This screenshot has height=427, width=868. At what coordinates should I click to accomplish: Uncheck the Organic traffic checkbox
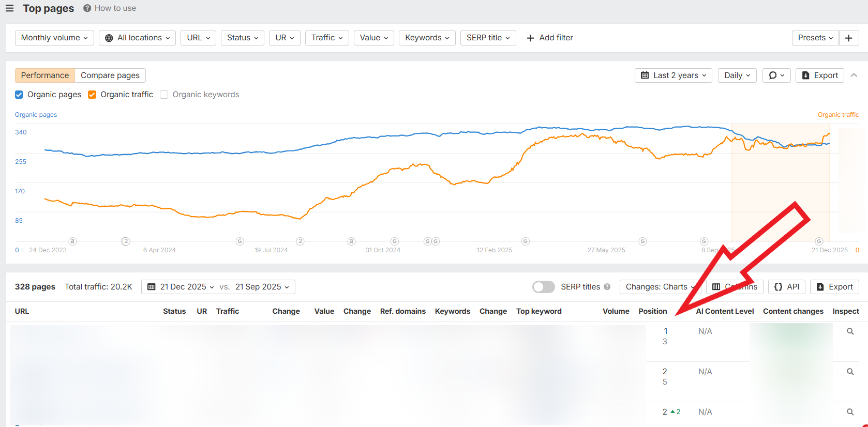click(x=92, y=95)
